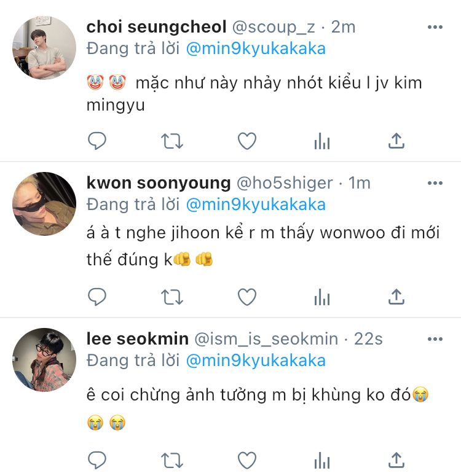Open analytics on lee seokmin's tweet

322,461
